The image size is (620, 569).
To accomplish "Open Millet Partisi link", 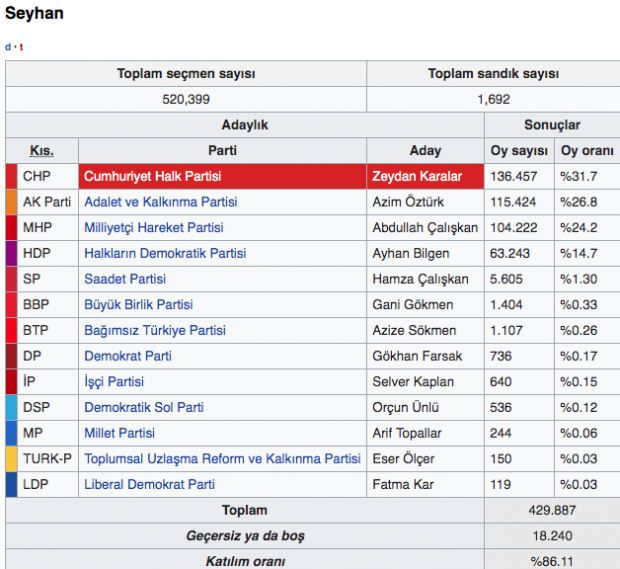I will [x=119, y=433].
